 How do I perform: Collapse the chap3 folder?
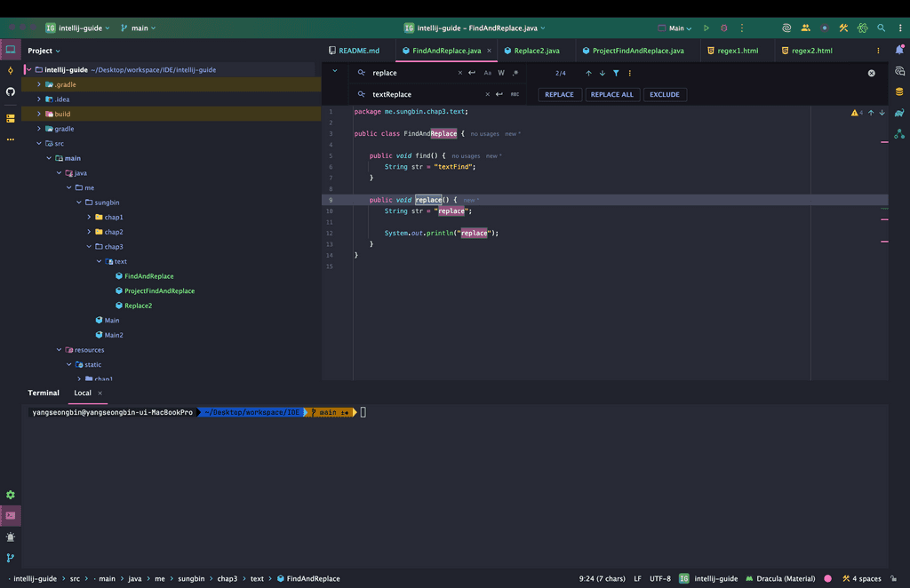(89, 247)
